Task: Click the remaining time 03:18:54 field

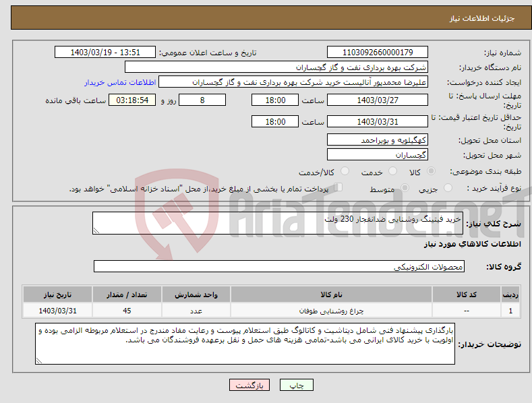Action: click(x=132, y=100)
